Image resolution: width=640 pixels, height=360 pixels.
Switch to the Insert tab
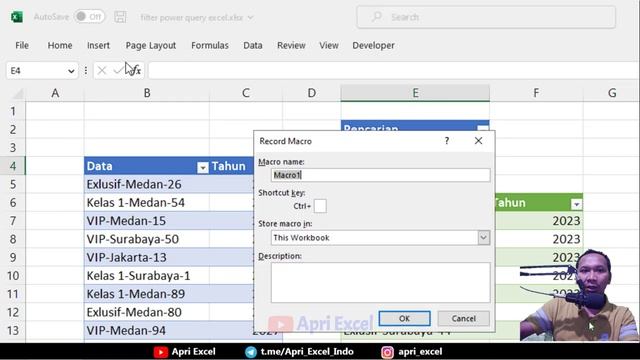(x=98, y=45)
